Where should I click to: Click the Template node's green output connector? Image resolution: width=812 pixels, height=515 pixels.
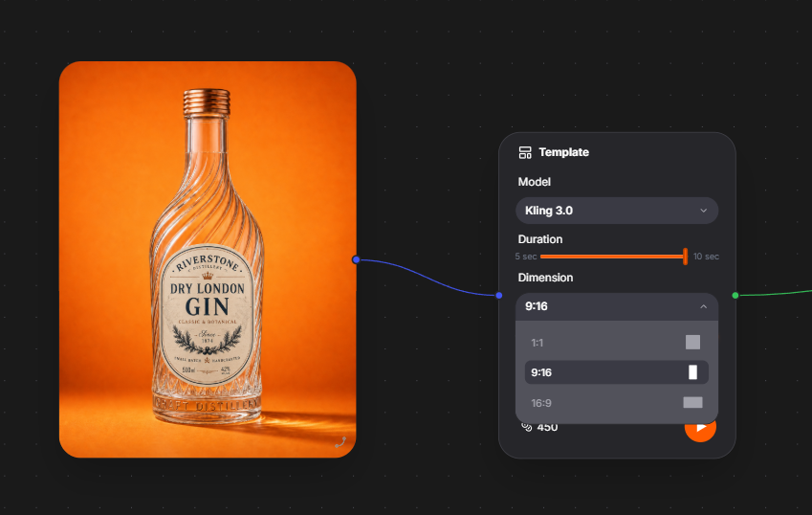click(x=735, y=296)
